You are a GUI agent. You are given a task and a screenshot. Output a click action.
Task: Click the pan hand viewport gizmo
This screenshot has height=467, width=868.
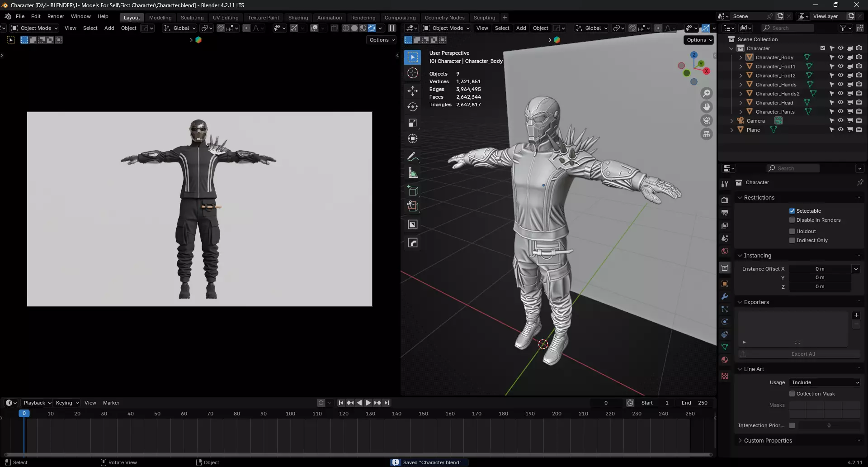coord(706,107)
